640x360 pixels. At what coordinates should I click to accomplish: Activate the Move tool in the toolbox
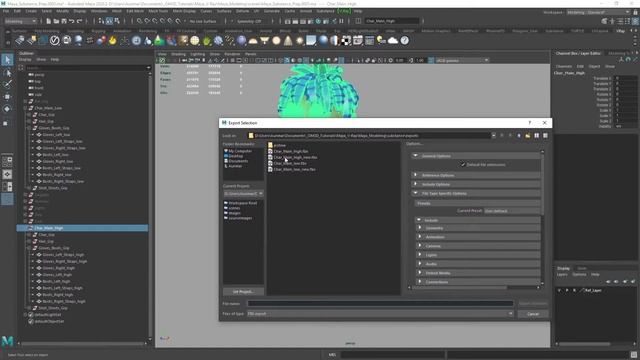click(x=7, y=97)
